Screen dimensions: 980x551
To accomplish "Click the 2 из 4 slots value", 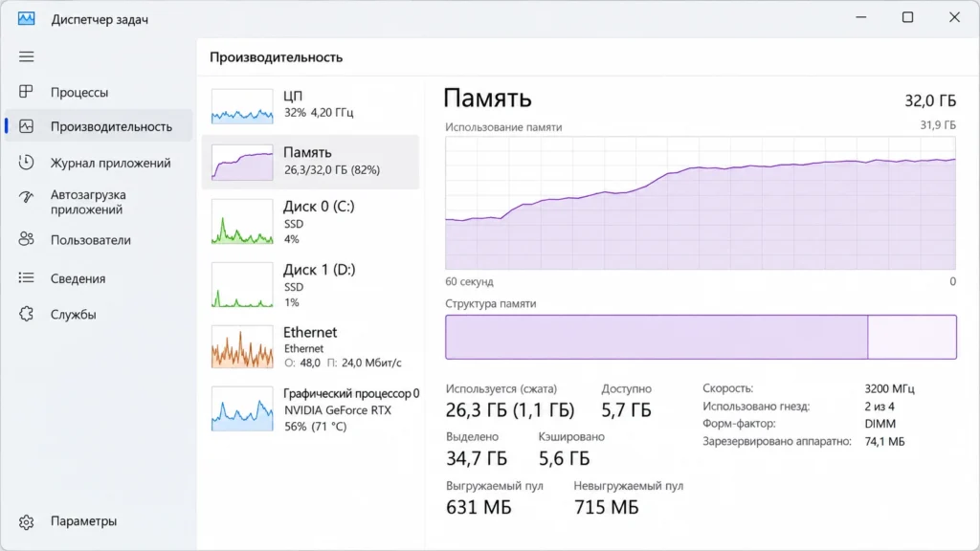I will tap(880, 406).
